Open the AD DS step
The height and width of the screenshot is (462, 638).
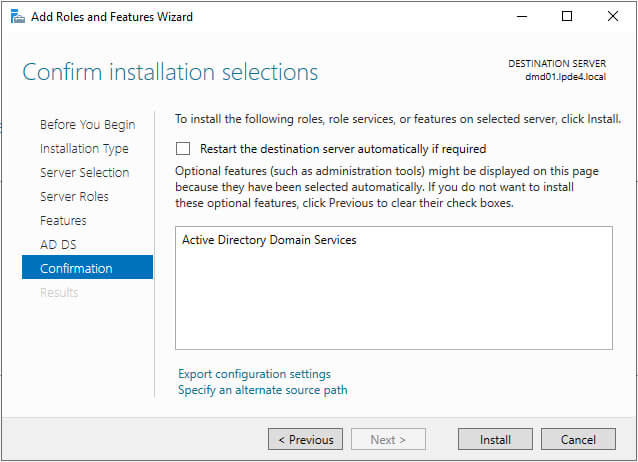[x=58, y=245]
